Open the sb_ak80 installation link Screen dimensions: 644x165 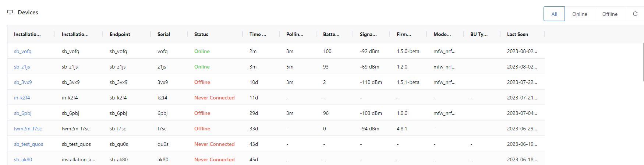(23, 159)
